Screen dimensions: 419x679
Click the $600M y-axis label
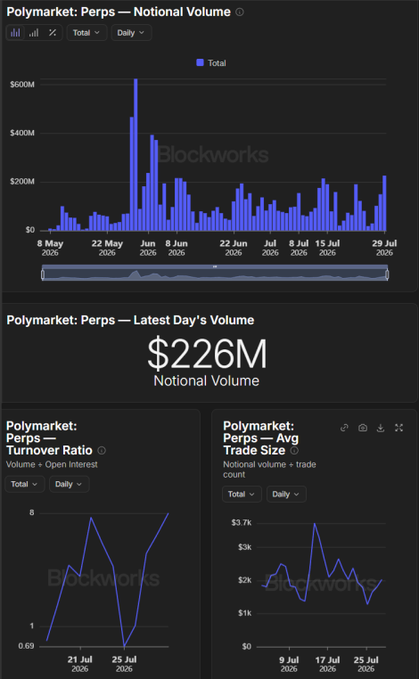(x=22, y=84)
